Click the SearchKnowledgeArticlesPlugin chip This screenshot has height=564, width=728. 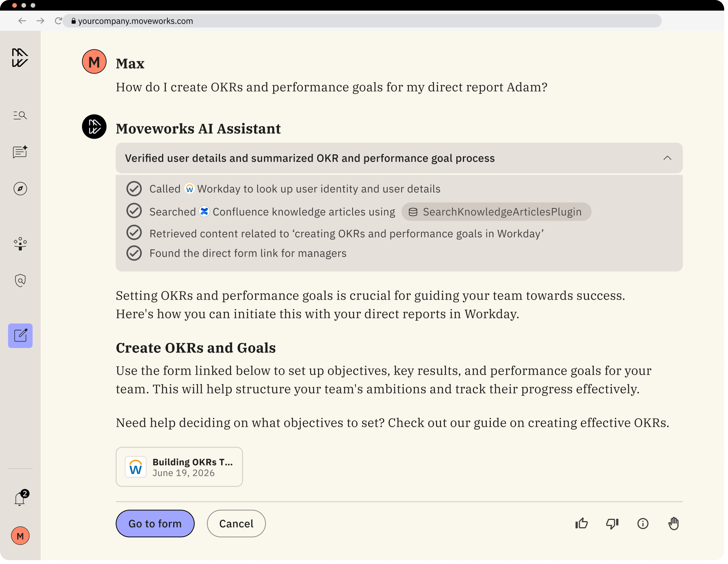click(496, 212)
